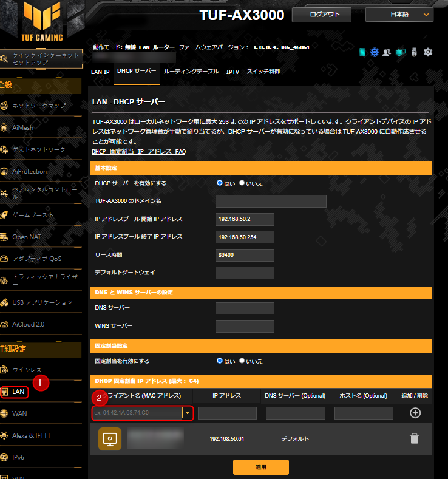Click the 192.168.50.61 IP entry
The height and width of the screenshot is (479, 448).
[226, 439]
